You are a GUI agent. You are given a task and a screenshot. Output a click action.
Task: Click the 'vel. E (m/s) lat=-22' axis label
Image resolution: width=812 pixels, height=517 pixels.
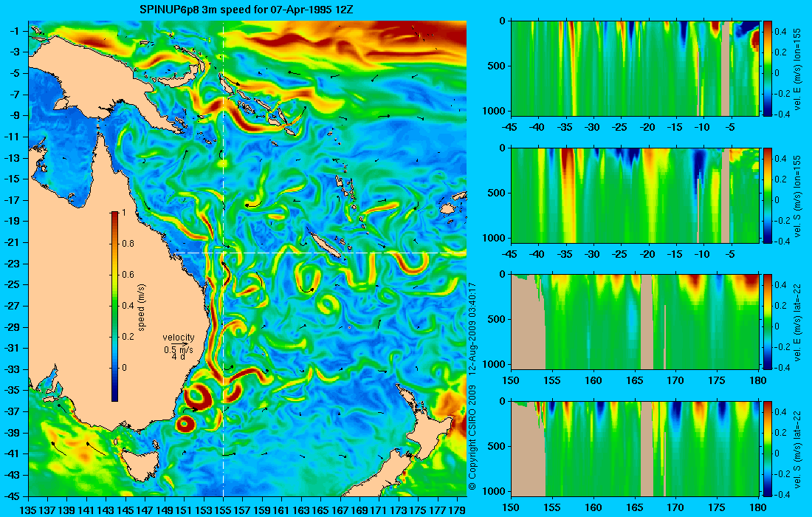pos(797,322)
